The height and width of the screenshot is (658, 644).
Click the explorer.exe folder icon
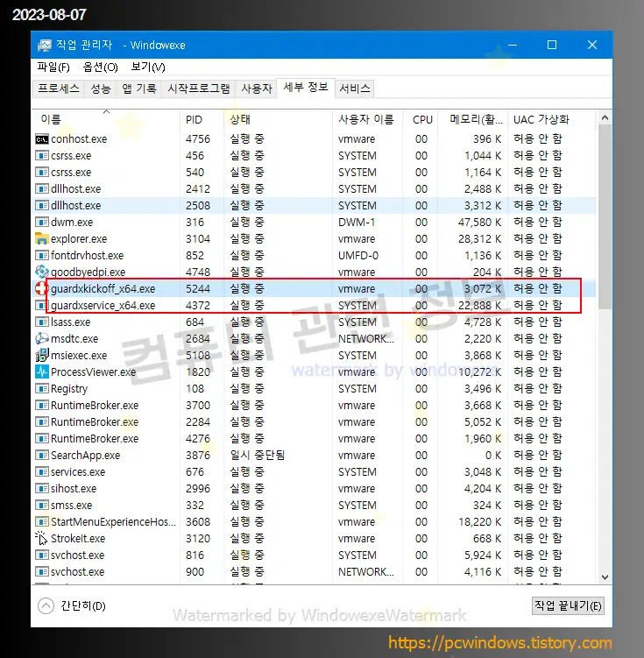point(41,239)
